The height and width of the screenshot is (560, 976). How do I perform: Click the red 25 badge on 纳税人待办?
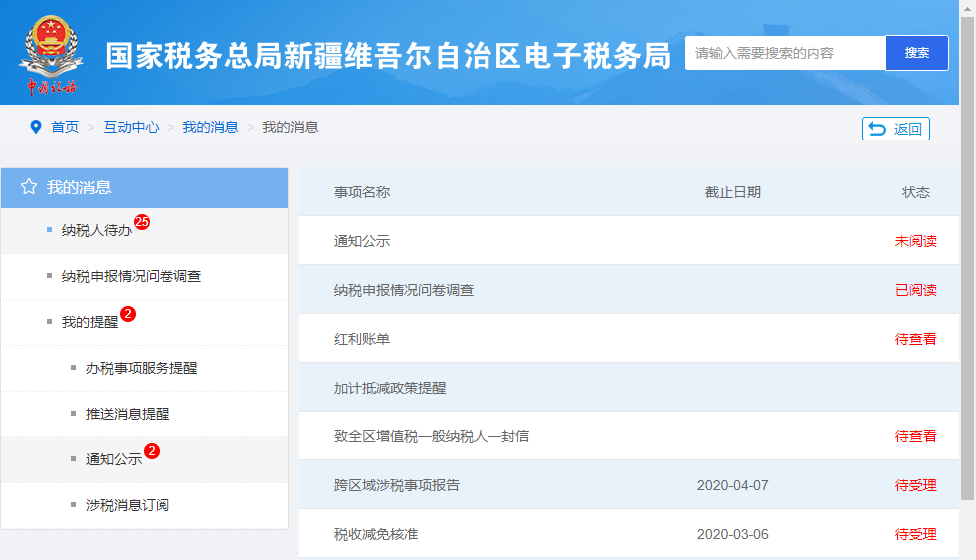[x=142, y=222]
